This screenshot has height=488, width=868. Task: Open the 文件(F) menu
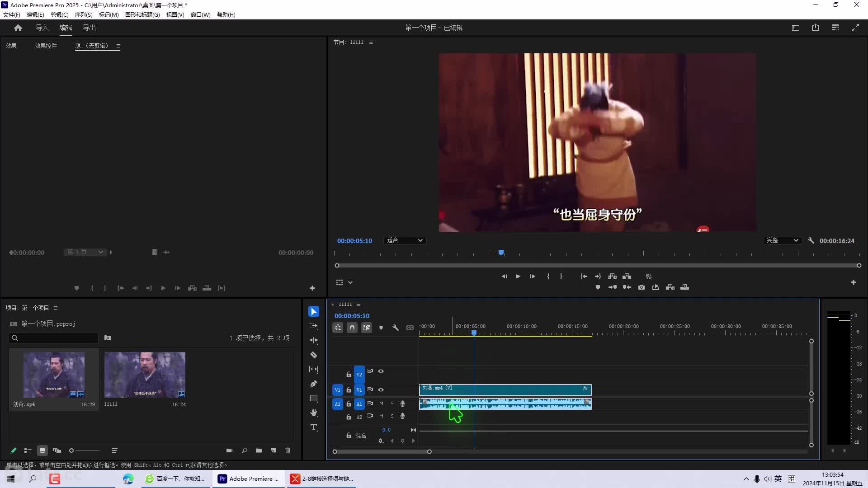click(x=12, y=14)
